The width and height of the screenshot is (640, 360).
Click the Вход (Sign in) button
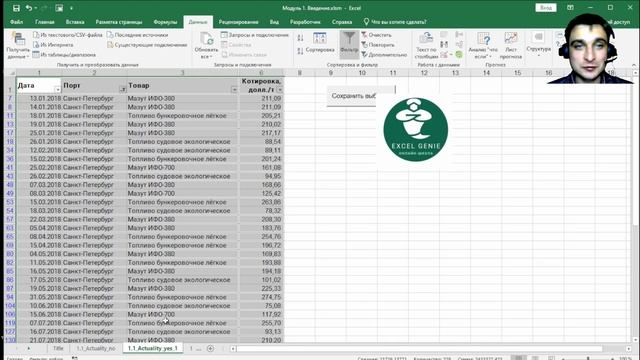pos(545,8)
